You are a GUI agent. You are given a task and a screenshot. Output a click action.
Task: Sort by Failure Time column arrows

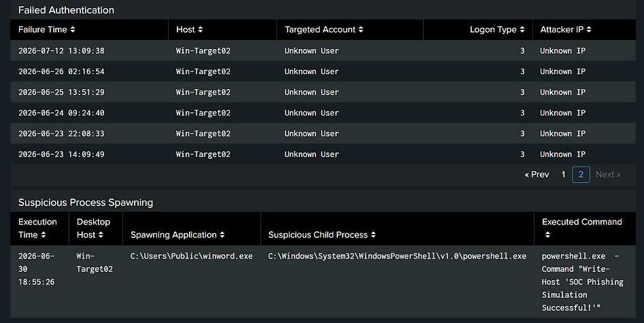coord(73,30)
